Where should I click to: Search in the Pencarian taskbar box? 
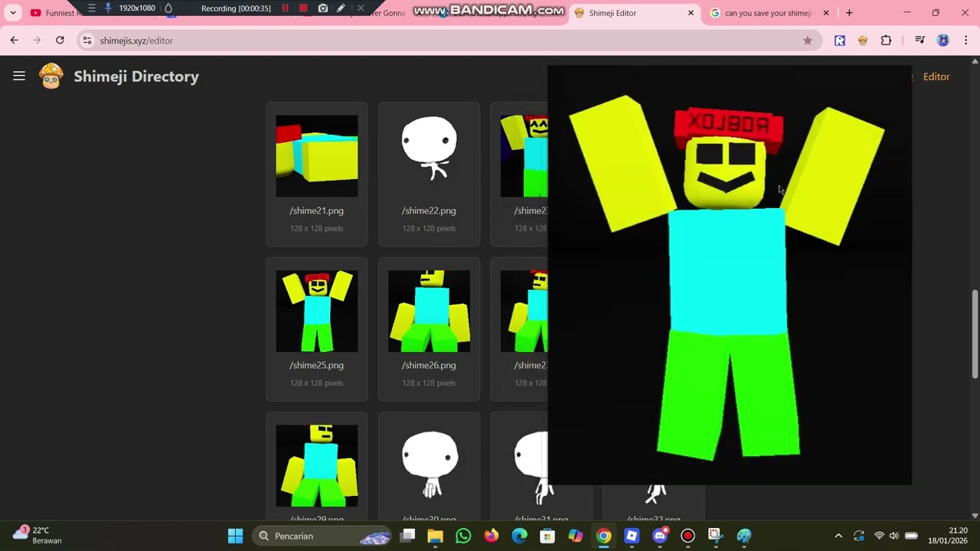point(322,536)
